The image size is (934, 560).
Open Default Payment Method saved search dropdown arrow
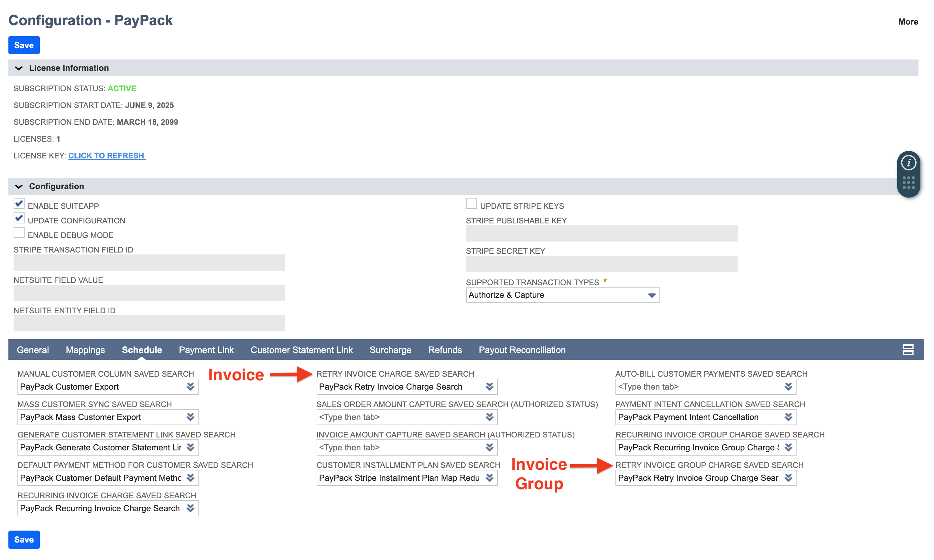click(x=190, y=478)
